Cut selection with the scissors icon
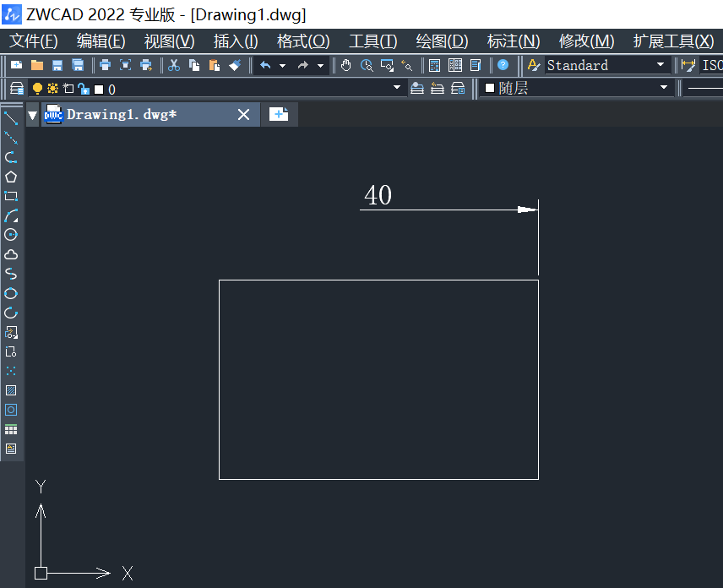 click(174, 66)
